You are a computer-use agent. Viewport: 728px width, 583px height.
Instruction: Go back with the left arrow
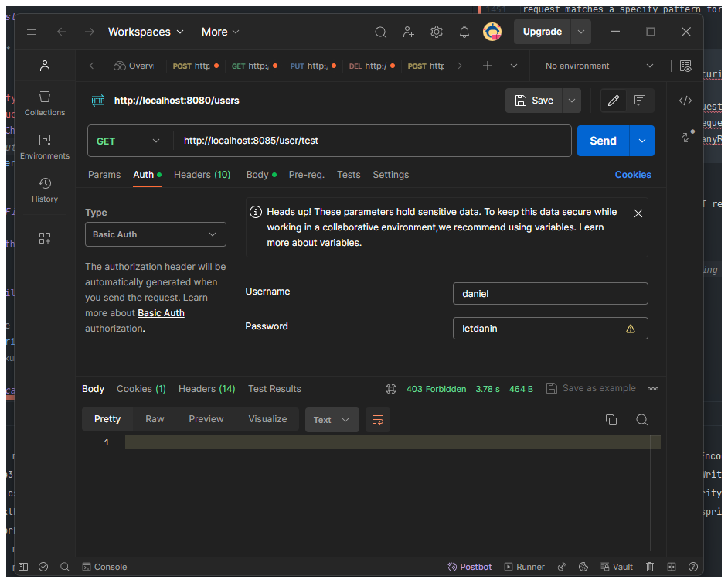62,32
